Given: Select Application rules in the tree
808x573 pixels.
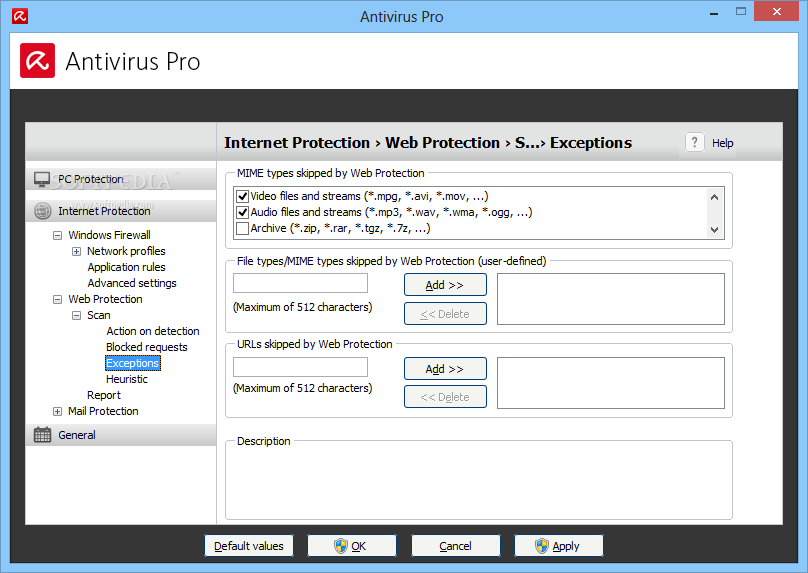Looking at the screenshot, I should click(126, 267).
